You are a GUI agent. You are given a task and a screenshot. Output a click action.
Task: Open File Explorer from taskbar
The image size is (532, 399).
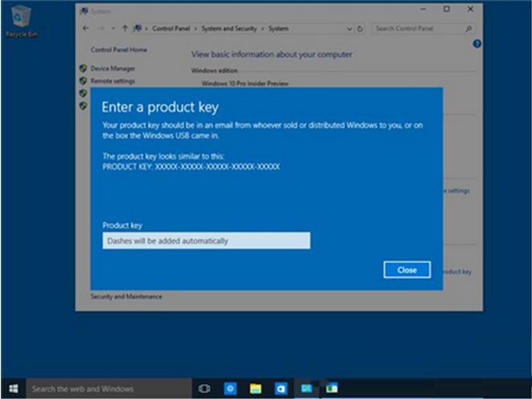click(x=255, y=389)
